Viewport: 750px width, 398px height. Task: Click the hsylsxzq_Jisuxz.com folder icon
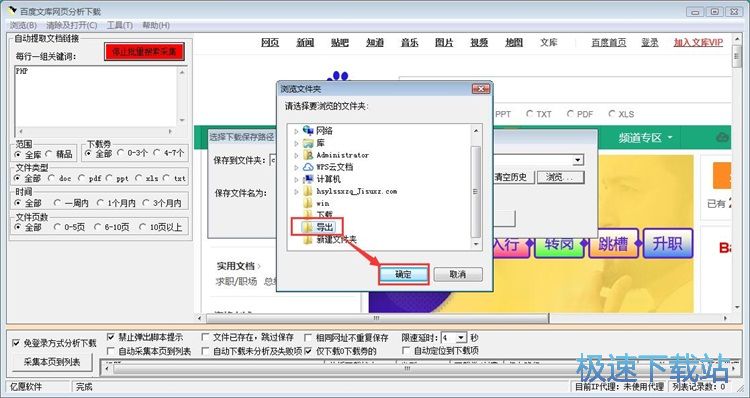click(308, 191)
